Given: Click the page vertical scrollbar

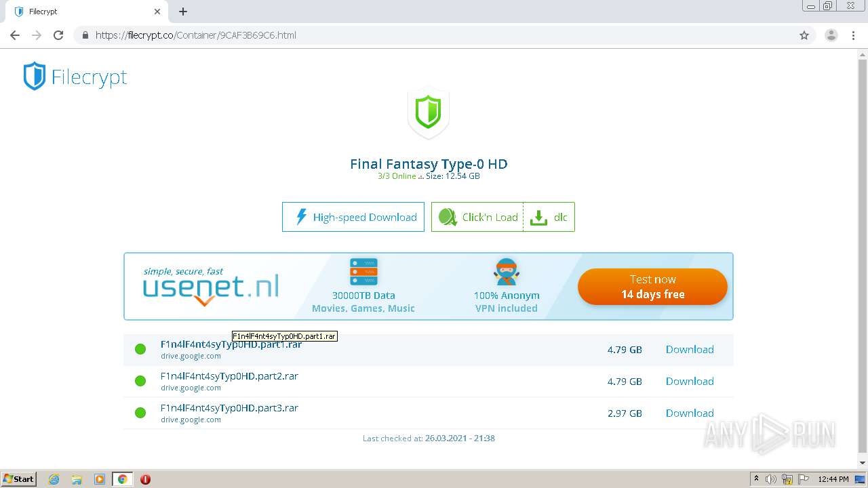Looking at the screenshot, I should pyautogui.click(x=863, y=258).
